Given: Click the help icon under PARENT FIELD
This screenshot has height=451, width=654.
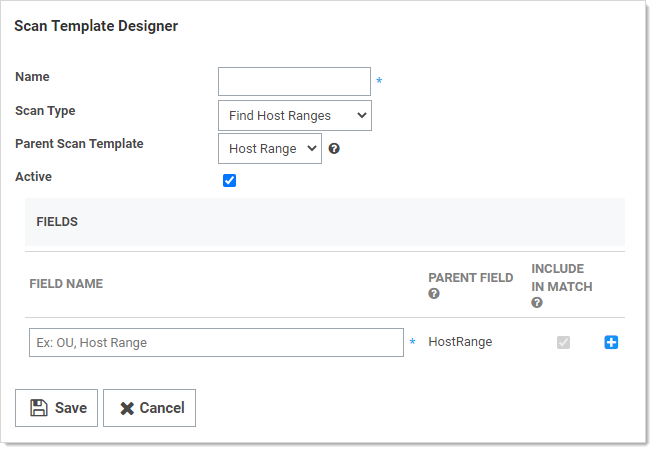Looking at the screenshot, I should point(434,294).
